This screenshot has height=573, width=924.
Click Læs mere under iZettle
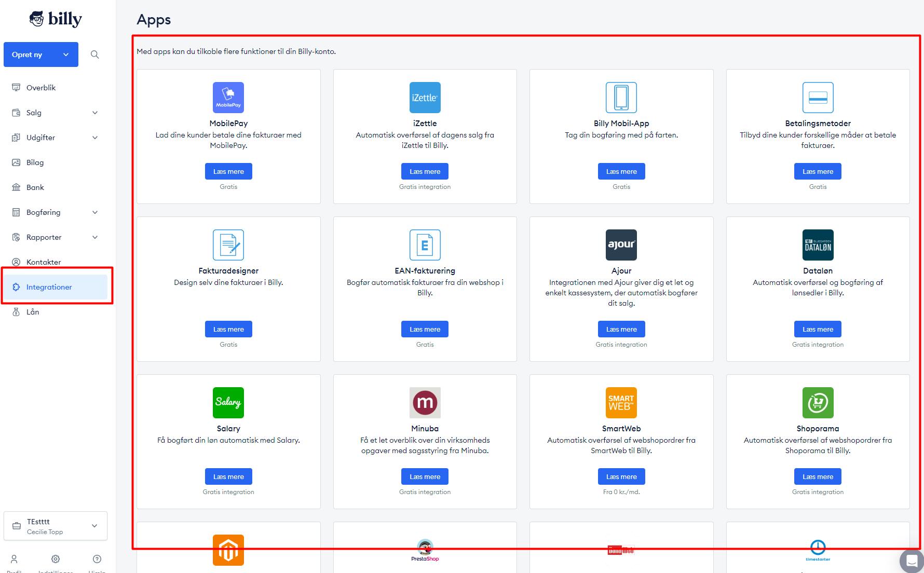pos(425,171)
